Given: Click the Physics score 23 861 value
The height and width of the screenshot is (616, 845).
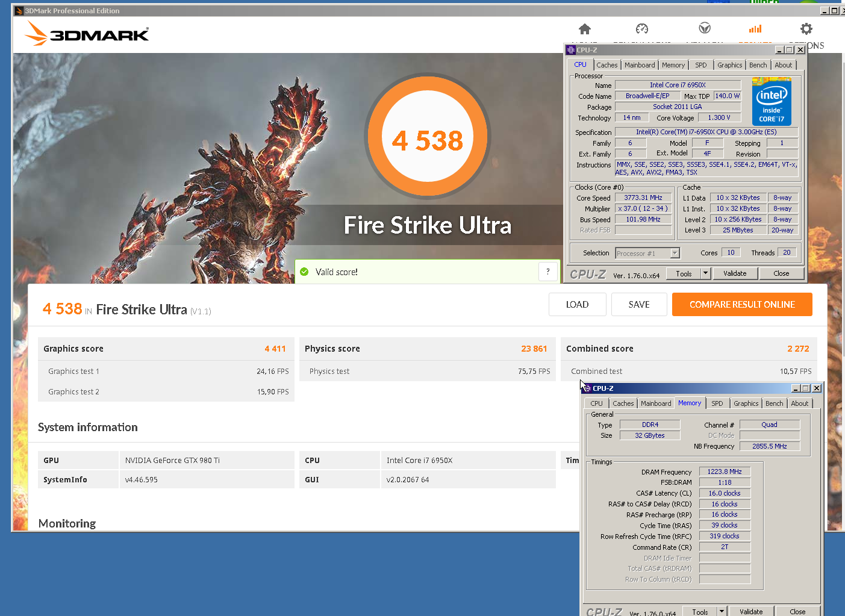Looking at the screenshot, I should tap(534, 349).
